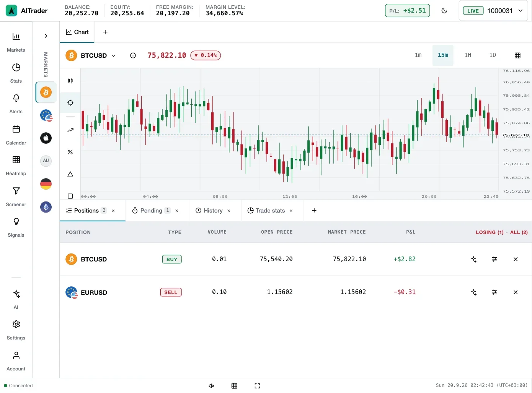This screenshot has height=393, width=532.
Task: Toggle fullscreen mode in status bar
Action: click(257, 386)
